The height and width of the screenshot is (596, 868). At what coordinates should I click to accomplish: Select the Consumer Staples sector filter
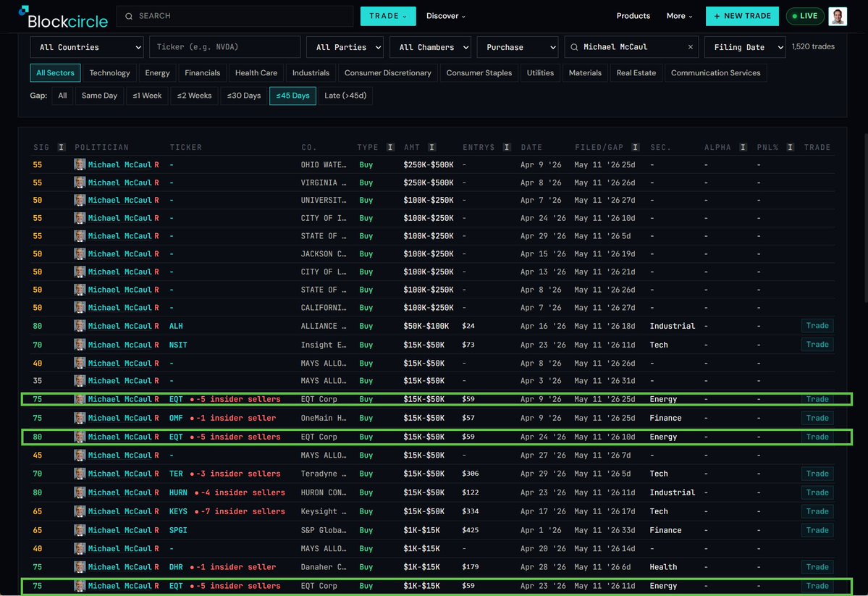click(479, 73)
